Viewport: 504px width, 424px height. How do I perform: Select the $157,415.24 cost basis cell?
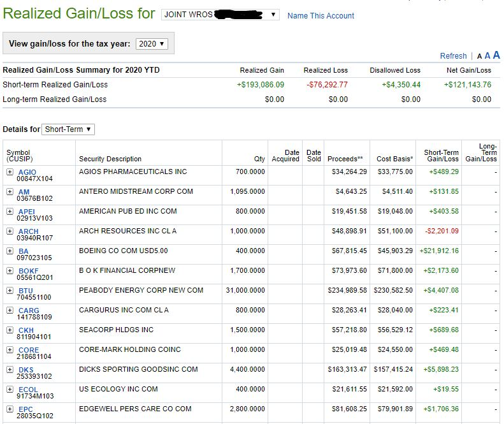393,369
